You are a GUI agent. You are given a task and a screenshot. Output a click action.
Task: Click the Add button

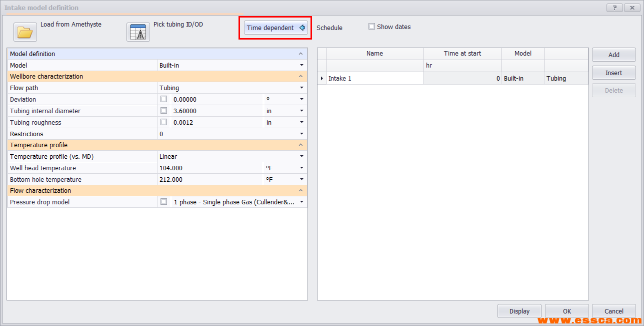(x=613, y=55)
